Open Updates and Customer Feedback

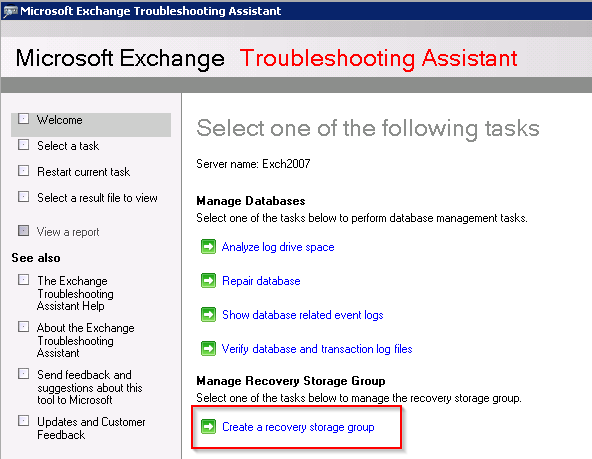[x=91, y=428]
